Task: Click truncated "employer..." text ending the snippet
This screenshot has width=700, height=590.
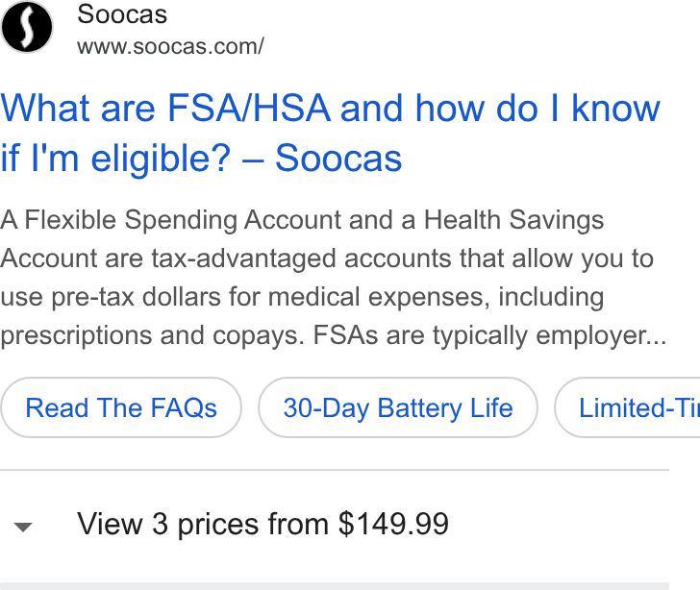Action: click(601, 335)
